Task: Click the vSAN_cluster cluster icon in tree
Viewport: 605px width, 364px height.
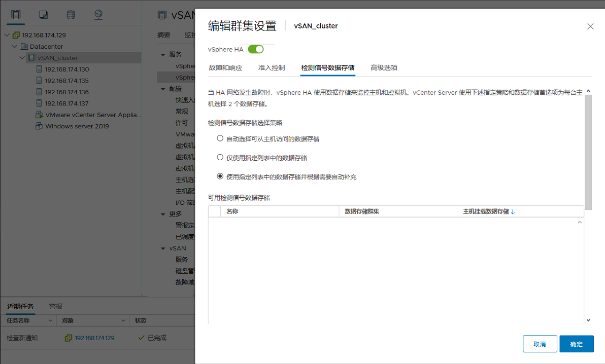Action: [x=31, y=58]
